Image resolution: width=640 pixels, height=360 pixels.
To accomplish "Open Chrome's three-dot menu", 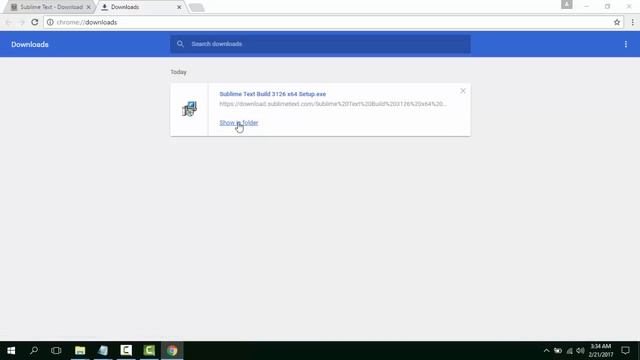I will [x=633, y=22].
